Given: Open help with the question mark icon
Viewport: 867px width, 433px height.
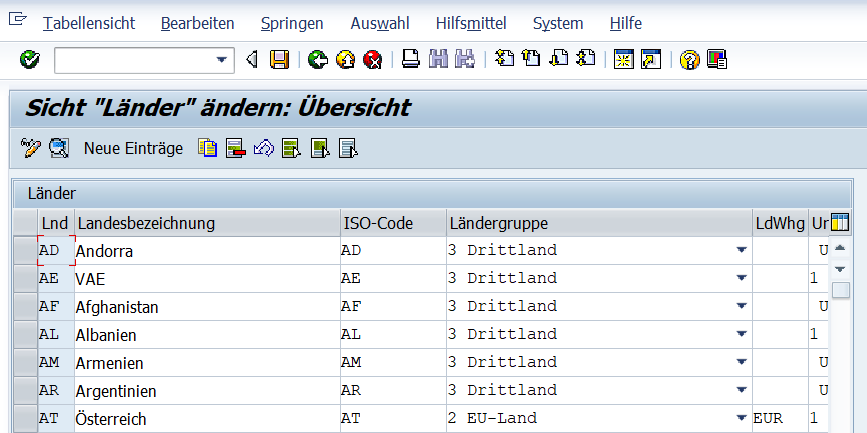Looking at the screenshot, I should (x=690, y=59).
